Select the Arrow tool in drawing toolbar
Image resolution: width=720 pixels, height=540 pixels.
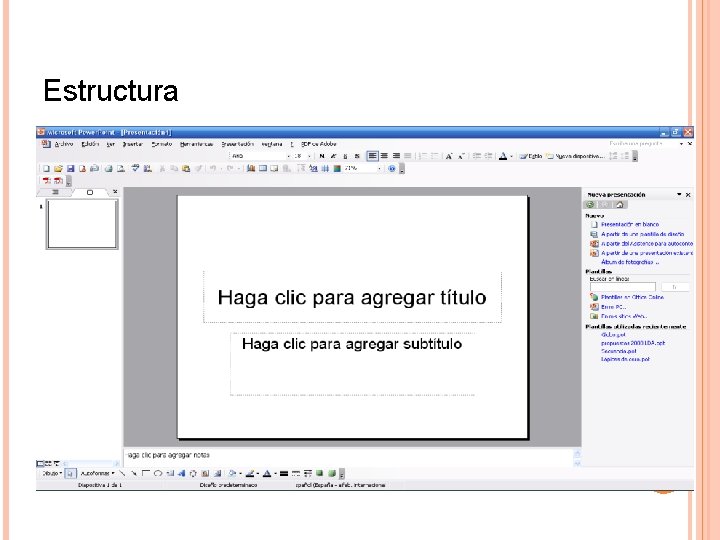pyautogui.click(x=134, y=473)
